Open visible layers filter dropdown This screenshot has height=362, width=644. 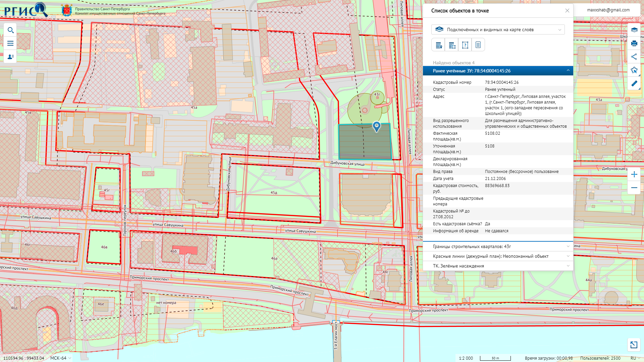coord(498,29)
